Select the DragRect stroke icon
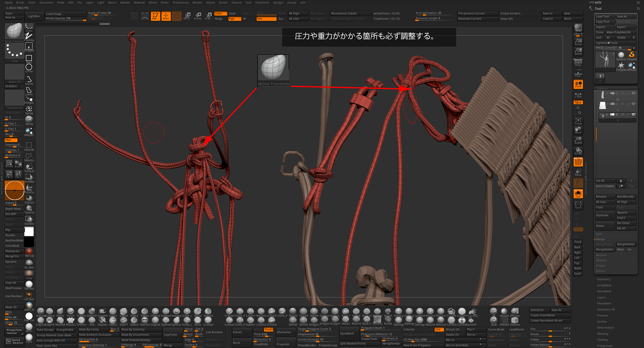644x348 pixels. click(x=29, y=47)
